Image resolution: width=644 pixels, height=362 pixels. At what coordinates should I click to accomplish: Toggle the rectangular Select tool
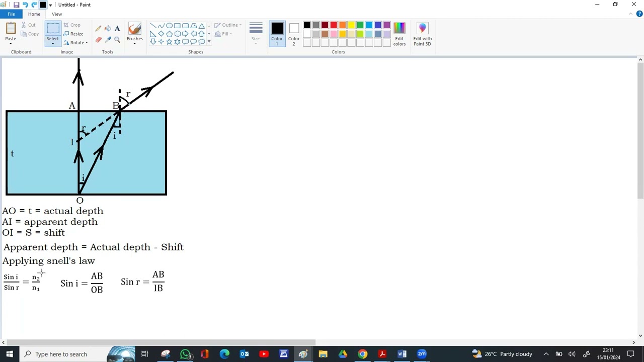click(53, 29)
